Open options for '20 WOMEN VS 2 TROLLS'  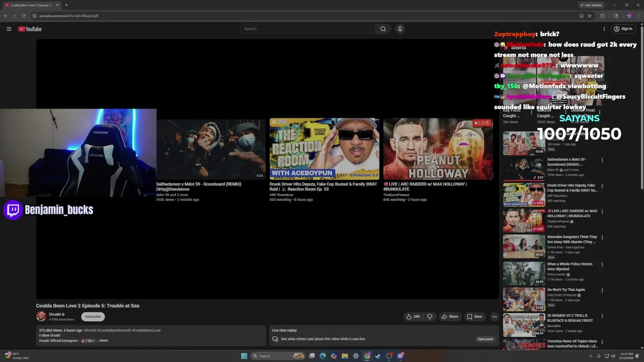tap(602, 316)
